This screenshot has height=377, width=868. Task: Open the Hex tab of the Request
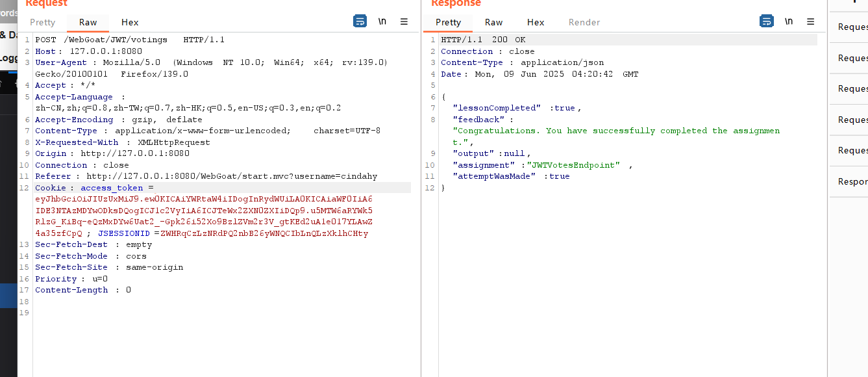(130, 22)
